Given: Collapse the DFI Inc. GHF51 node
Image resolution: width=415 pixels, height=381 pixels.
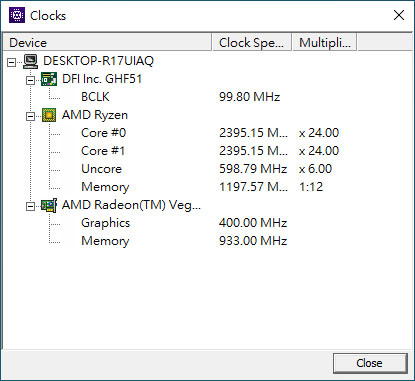Looking at the screenshot, I should click(x=30, y=80).
